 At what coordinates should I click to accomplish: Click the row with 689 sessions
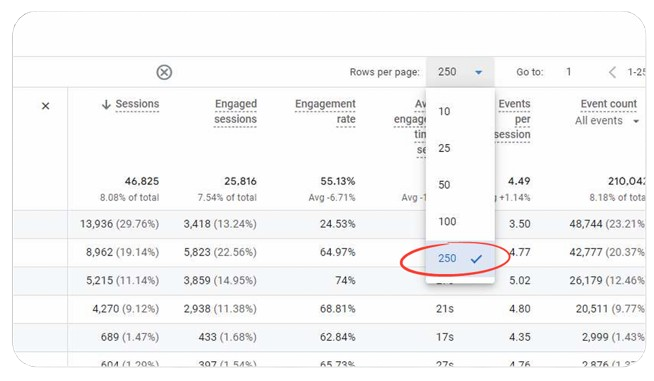pos(330,337)
